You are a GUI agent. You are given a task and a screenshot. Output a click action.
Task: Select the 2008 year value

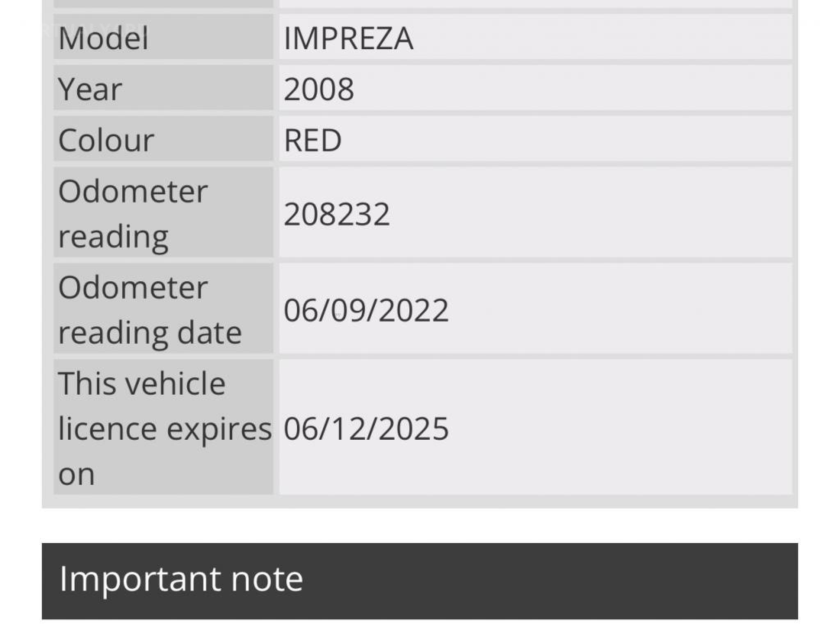pyautogui.click(x=319, y=89)
